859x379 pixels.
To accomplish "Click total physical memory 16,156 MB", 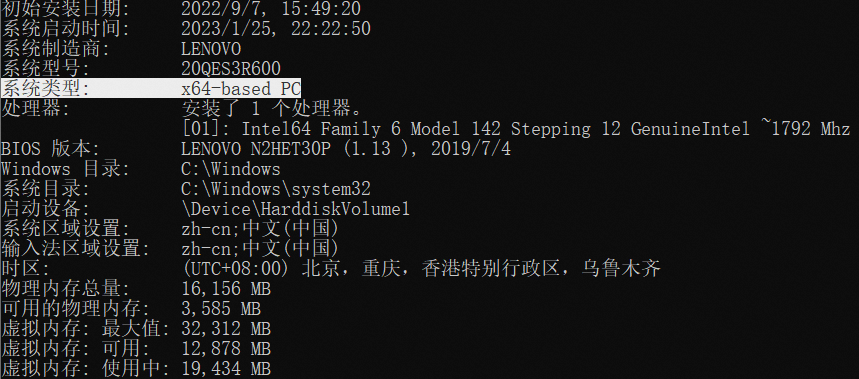I will point(226,288).
